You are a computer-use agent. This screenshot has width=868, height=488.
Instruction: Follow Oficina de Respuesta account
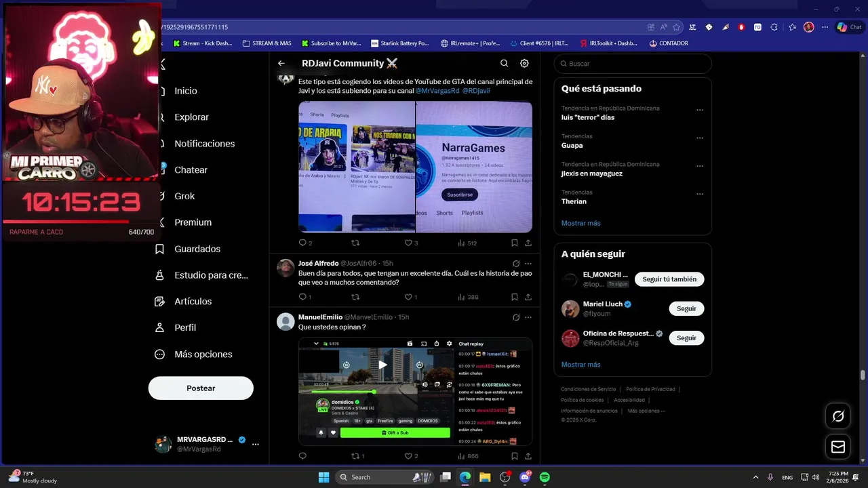tap(686, 338)
